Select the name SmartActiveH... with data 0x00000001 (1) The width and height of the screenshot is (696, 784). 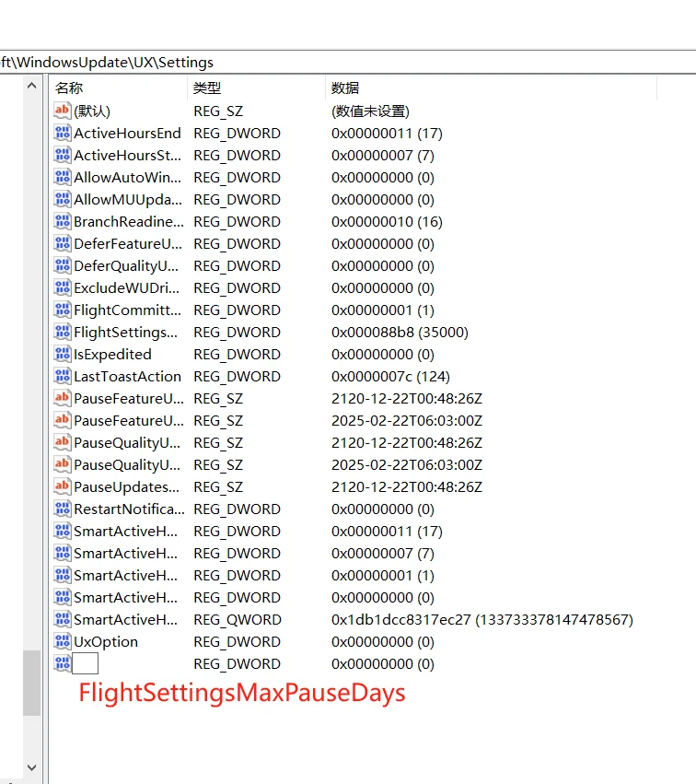125,575
